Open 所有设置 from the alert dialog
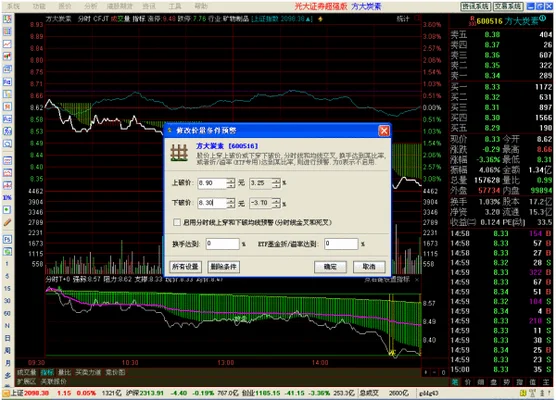The image size is (556, 400). pyautogui.click(x=185, y=267)
